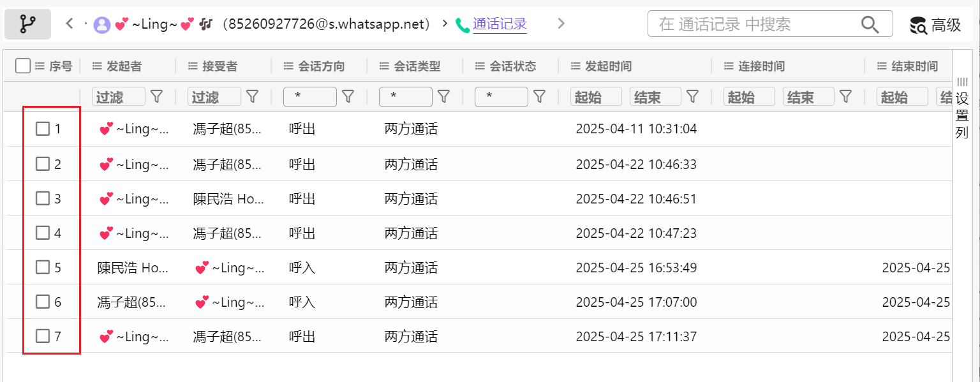Click the 设置列 column settings panel
This screenshot has width=980, height=382.
click(x=962, y=108)
